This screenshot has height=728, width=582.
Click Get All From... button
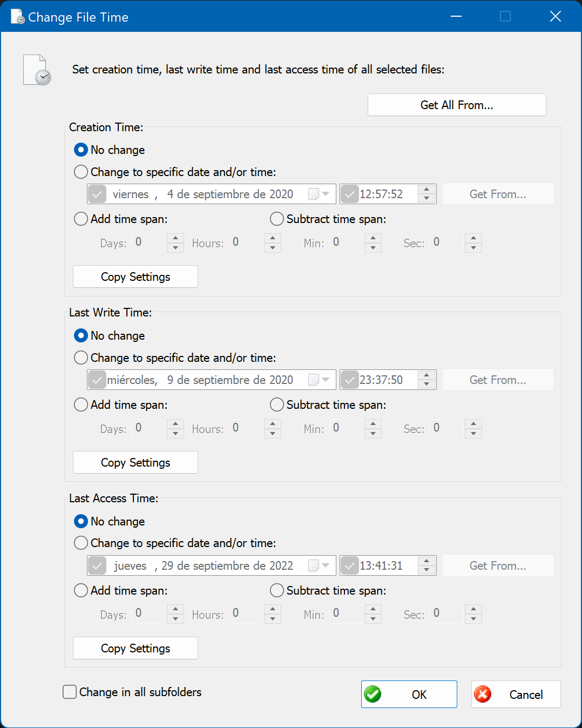tap(457, 105)
